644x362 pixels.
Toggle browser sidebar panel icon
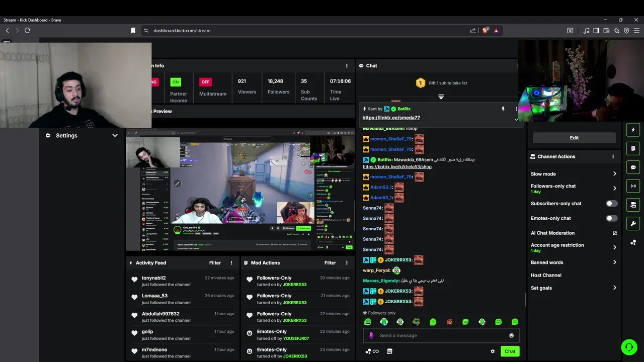click(596, 31)
